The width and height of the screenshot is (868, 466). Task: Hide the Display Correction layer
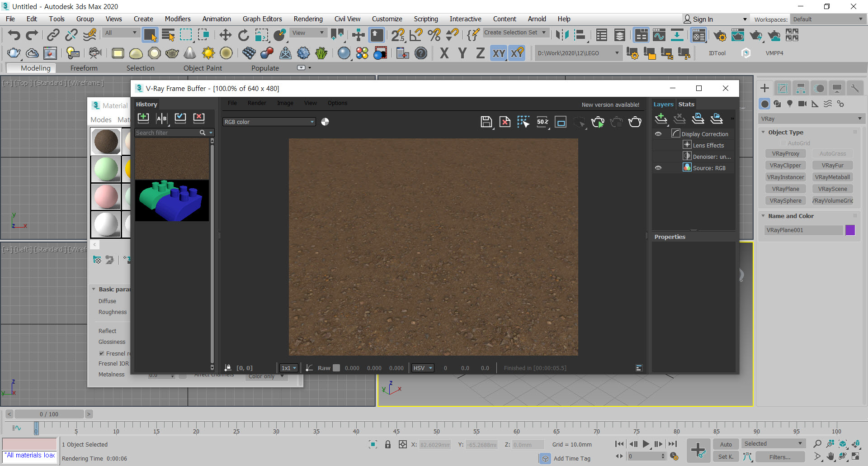pos(658,134)
